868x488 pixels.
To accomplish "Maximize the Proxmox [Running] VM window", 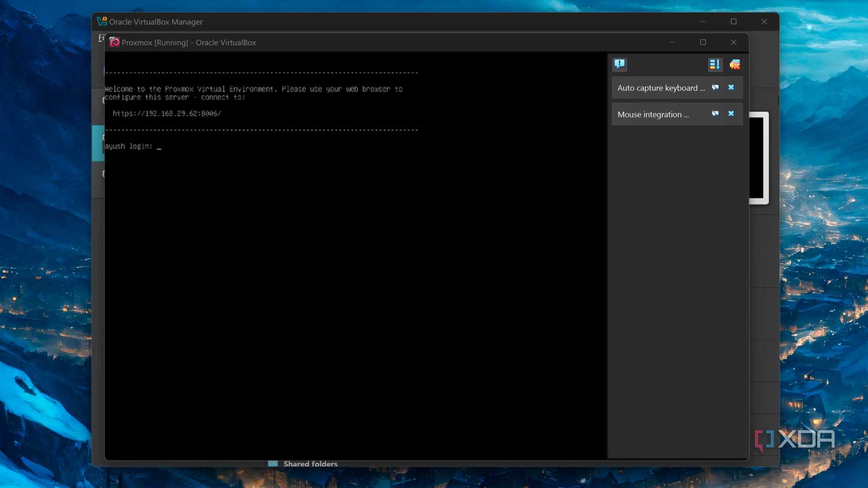I will (703, 42).
